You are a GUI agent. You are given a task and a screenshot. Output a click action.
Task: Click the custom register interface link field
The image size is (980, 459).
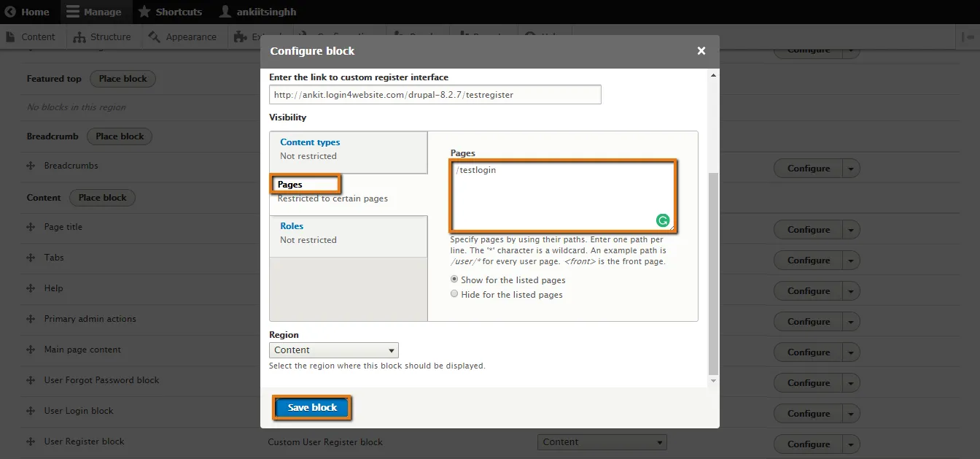pyautogui.click(x=435, y=95)
